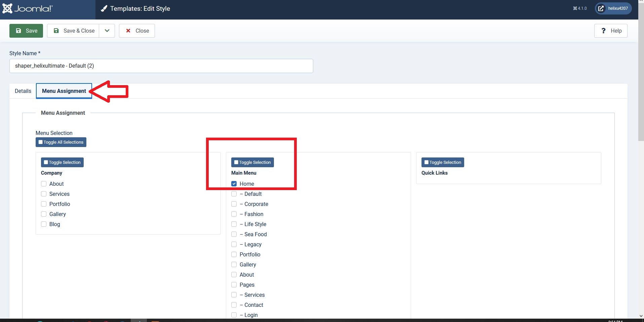Click the Joomla 4.1.0 version indicator
This screenshot has height=322, width=644.
[x=580, y=8]
